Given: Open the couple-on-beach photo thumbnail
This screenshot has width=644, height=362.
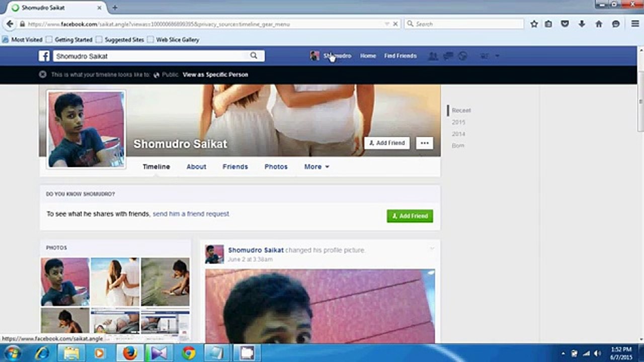Looking at the screenshot, I should pyautogui.click(x=115, y=282).
